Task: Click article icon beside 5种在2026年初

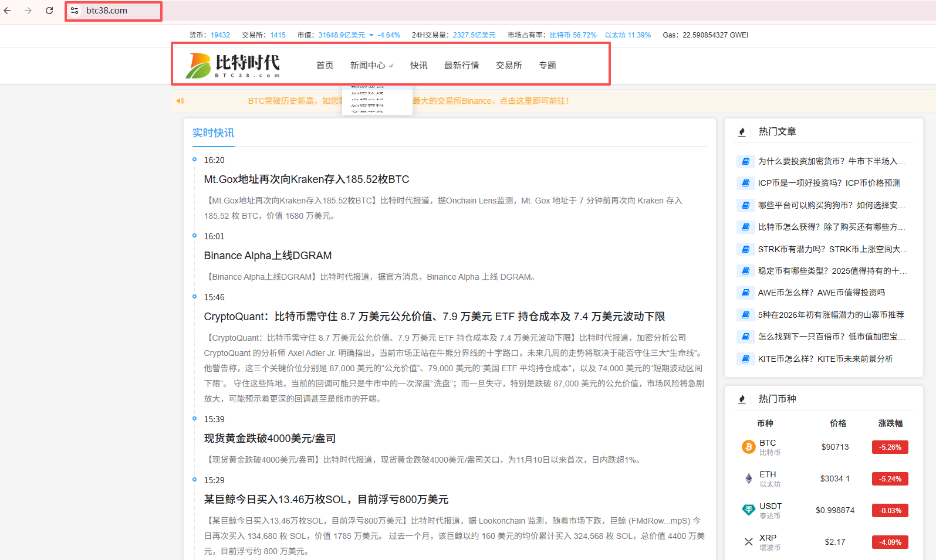Action: [x=745, y=315]
